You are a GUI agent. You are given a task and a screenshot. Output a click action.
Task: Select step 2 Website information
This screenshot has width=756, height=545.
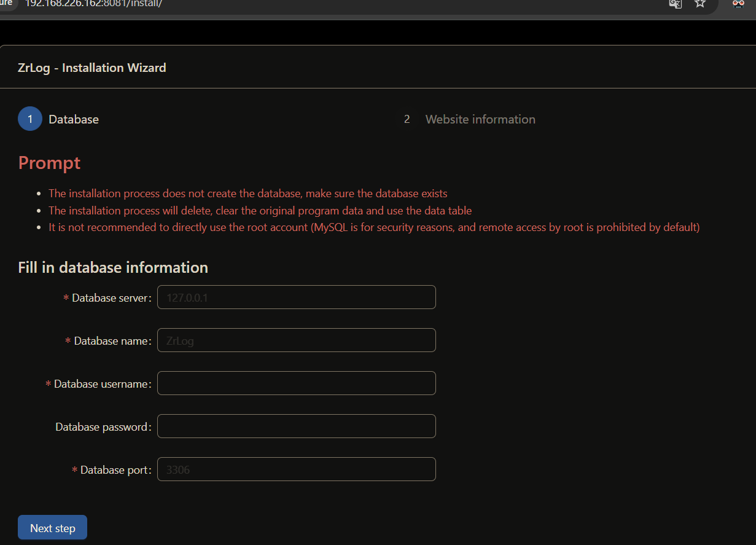(x=468, y=119)
